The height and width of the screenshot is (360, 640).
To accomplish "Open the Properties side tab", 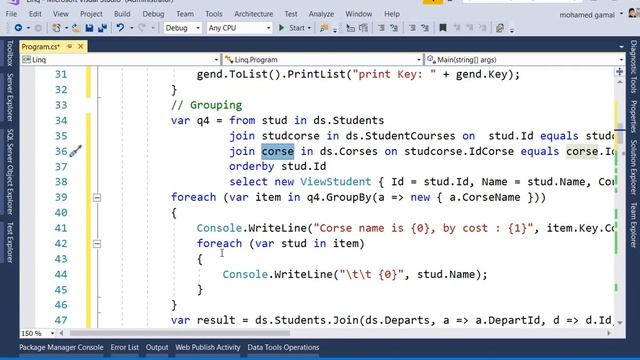I will pyautogui.click(x=633, y=116).
